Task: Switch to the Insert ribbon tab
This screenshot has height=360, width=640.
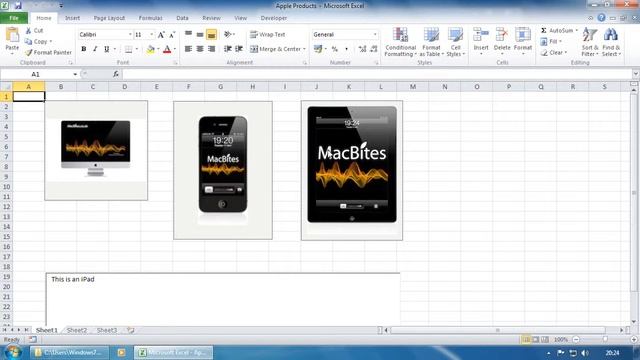Action: (x=72, y=18)
